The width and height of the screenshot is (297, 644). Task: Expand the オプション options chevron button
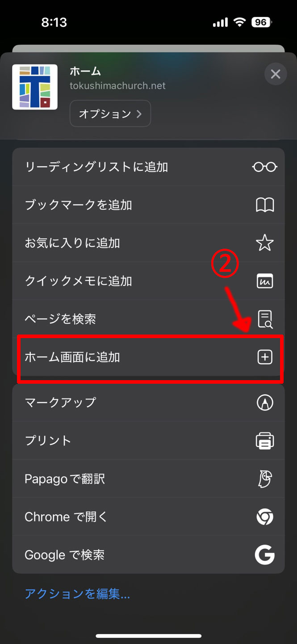click(x=110, y=114)
